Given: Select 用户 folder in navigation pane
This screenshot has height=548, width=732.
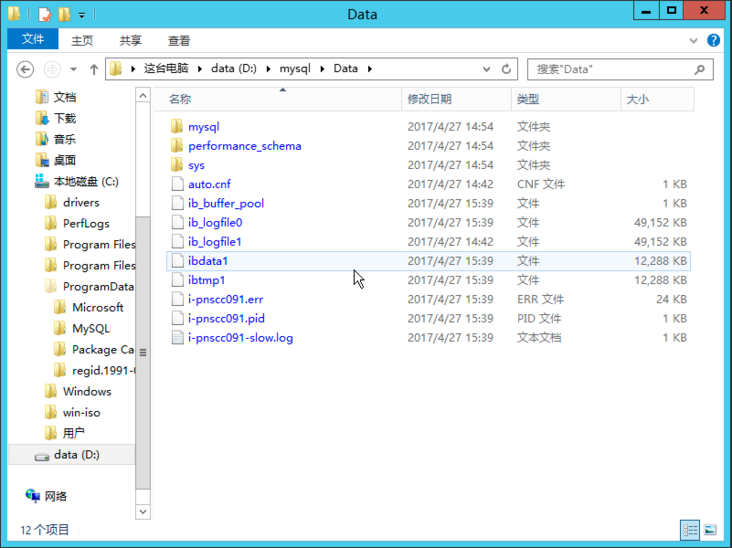Looking at the screenshot, I should click(73, 433).
